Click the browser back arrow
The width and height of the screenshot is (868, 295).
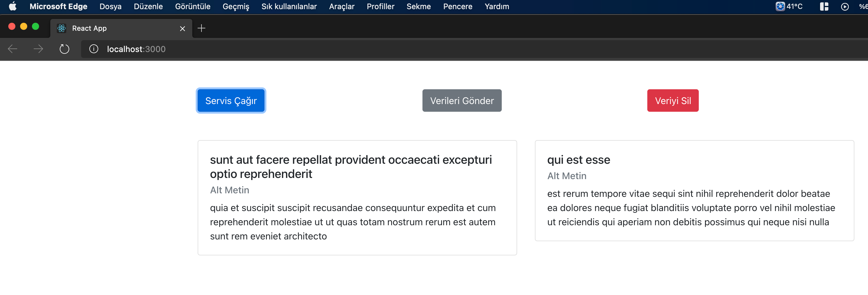click(12, 49)
